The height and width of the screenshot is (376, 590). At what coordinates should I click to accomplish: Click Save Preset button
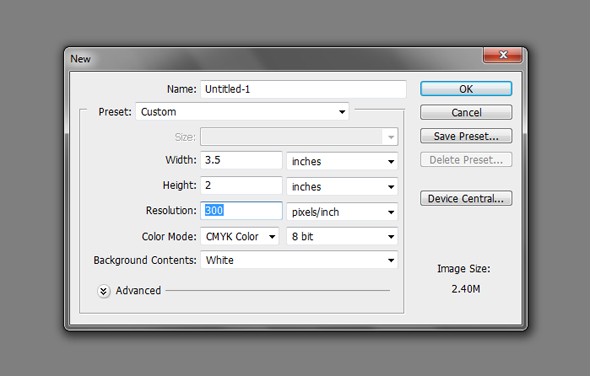point(466,136)
